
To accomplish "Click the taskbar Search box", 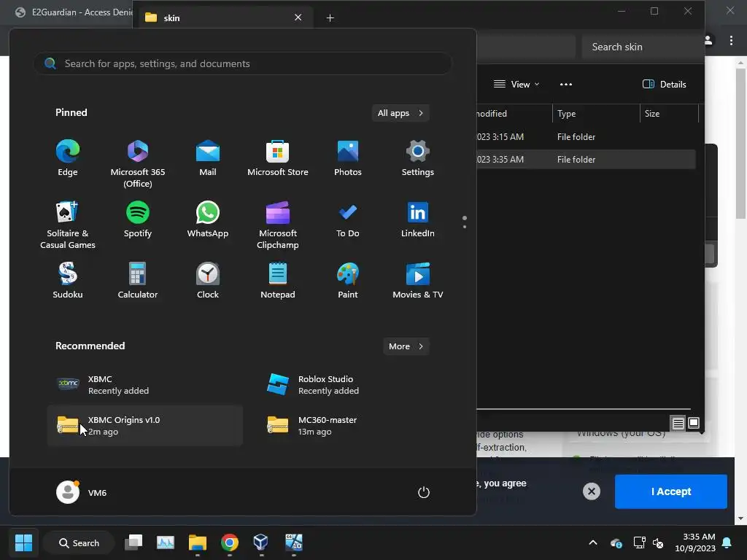I will [79, 542].
